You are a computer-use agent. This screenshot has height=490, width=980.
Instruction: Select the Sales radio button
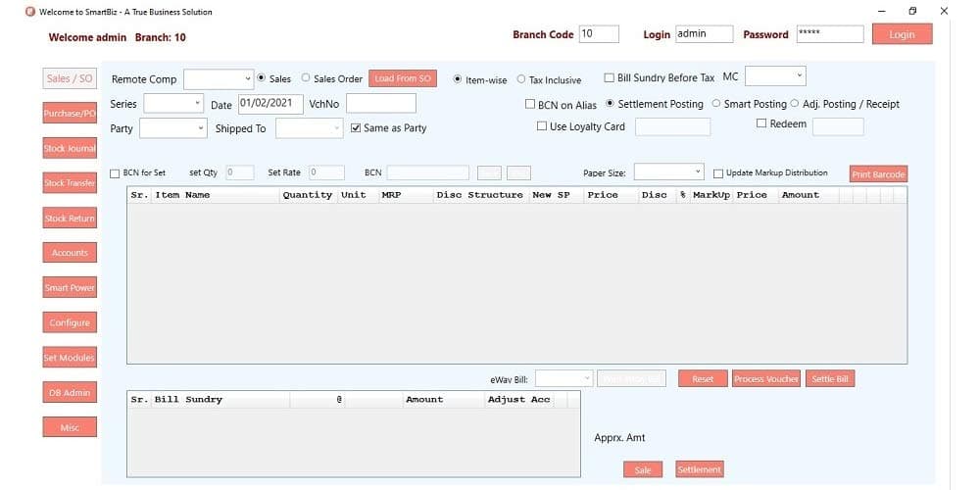coord(263,78)
